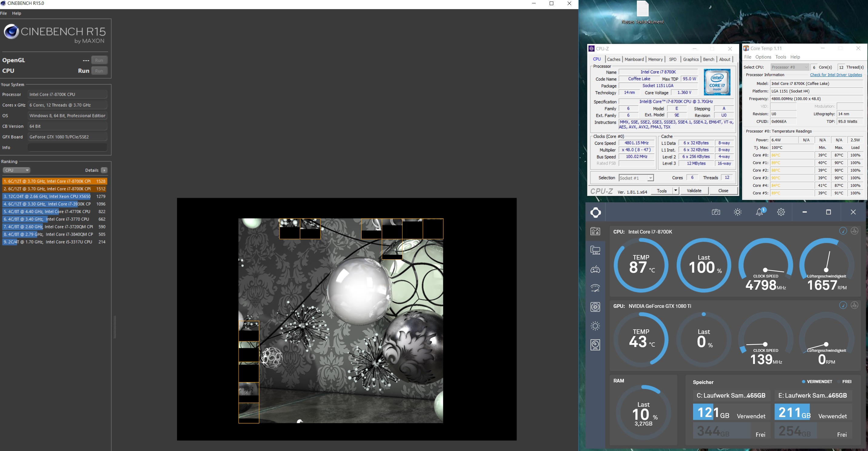Switch to CPU tab in CPU-Z
Image resolution: width=868 pixels, height=451 pixels.
click(597, 59)
